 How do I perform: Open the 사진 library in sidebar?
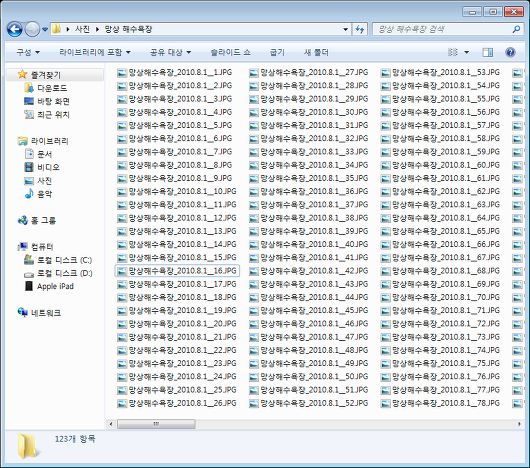pyautogui.click(x=44, y=181)
